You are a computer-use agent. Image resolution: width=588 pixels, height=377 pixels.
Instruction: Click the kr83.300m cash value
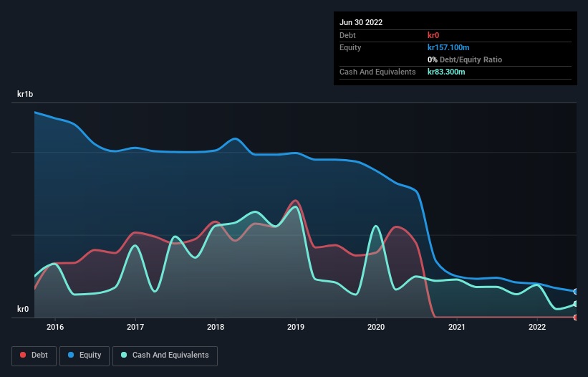[446, 72]
